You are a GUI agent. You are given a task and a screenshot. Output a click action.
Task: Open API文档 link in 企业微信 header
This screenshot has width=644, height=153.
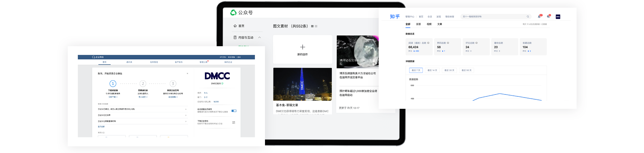pos(223,57)
